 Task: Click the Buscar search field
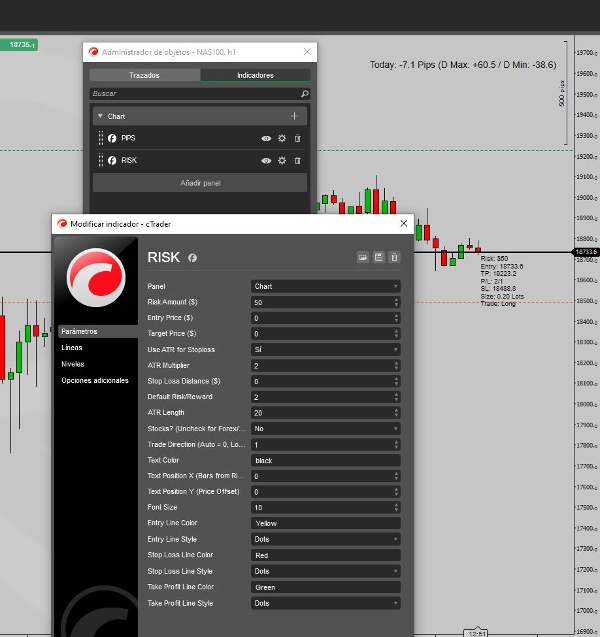click(x=200, y=94)
